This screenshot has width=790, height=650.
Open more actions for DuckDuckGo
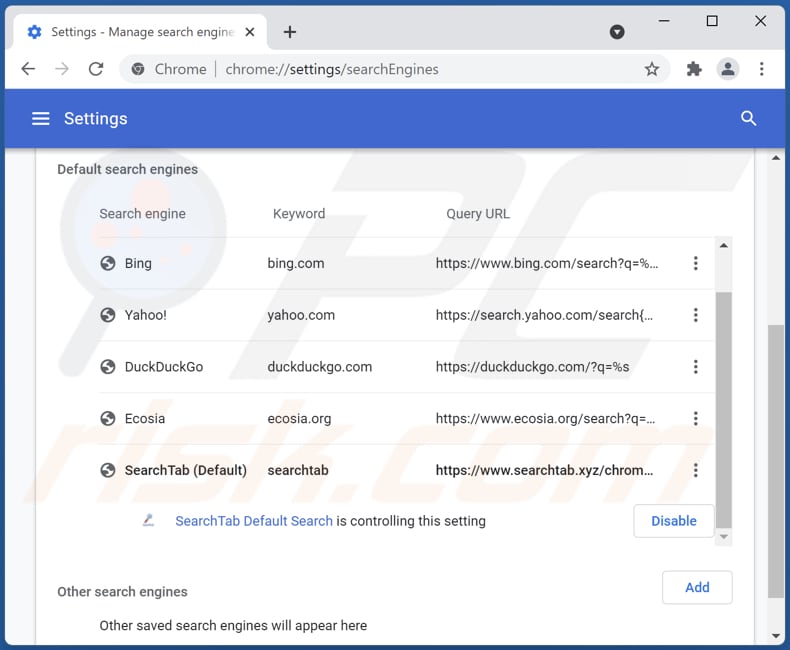(x=695, y=367)
